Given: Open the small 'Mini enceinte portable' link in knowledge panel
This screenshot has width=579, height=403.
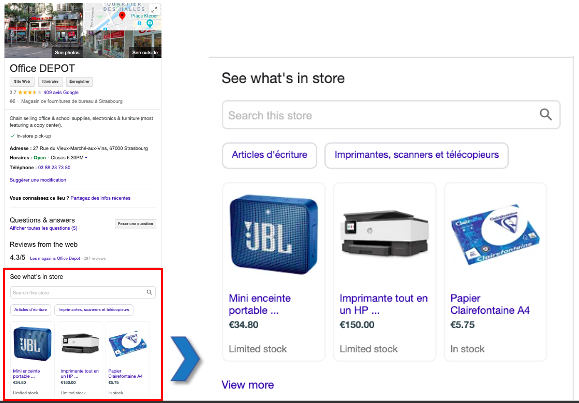Looking at the screenshot, I should click(26, 373).
